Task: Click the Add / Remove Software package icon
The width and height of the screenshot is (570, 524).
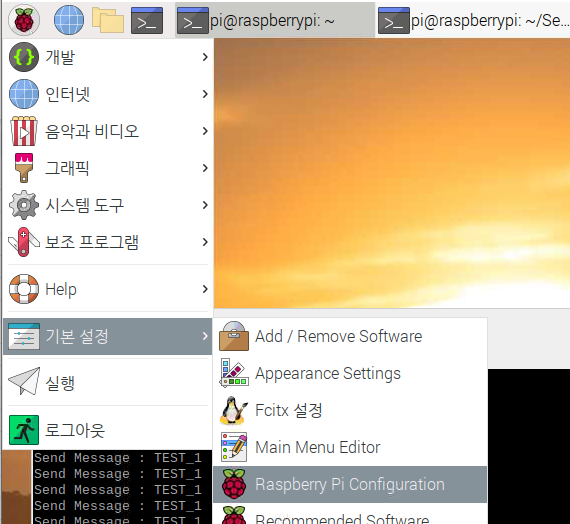Action: [x=234, y=336]
